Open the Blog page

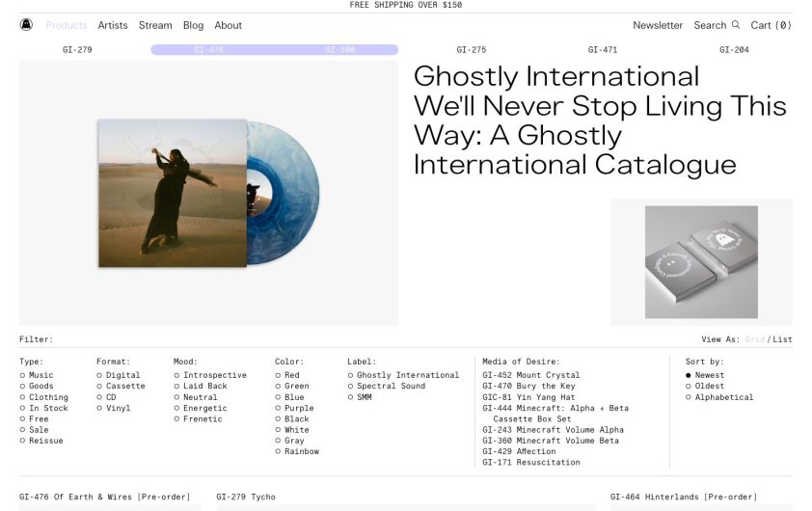pyautogui.click(x=193, y=25)
